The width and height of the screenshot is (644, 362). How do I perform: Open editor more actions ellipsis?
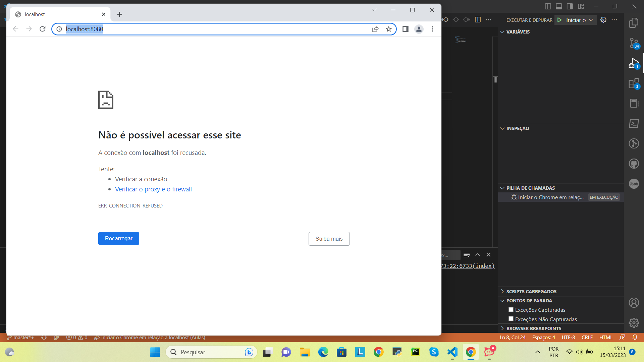(489, 20)
